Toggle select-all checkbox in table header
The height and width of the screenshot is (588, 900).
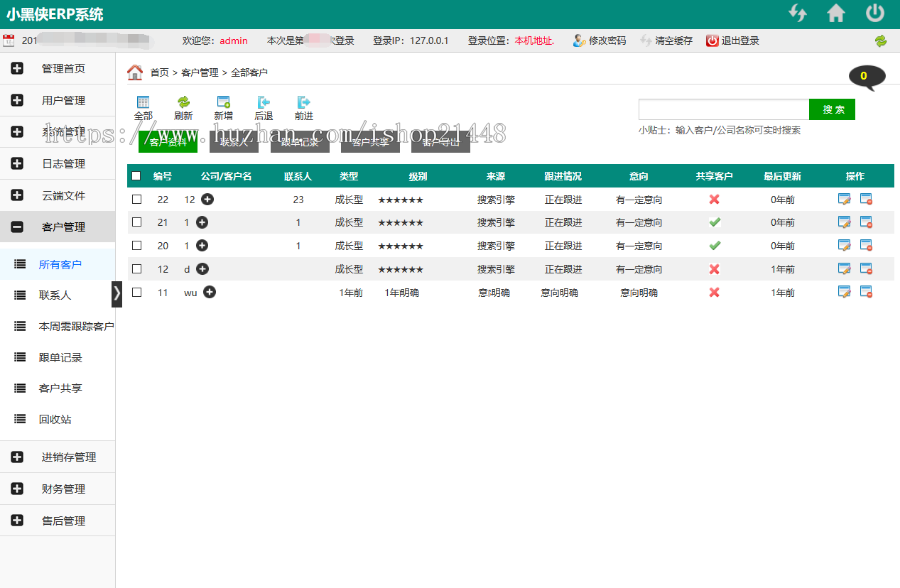tap(136, 176)
